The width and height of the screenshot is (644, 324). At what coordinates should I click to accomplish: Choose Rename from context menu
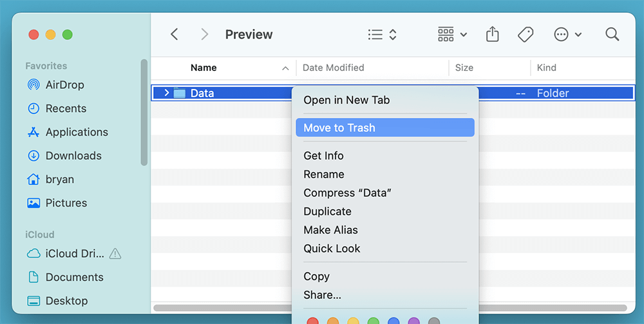(x=385, y=174)
